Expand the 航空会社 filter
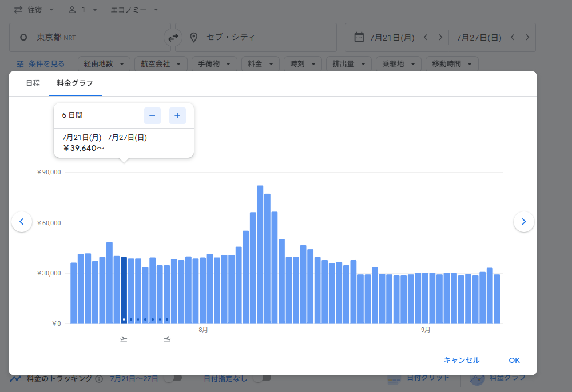 coord(161,64)
